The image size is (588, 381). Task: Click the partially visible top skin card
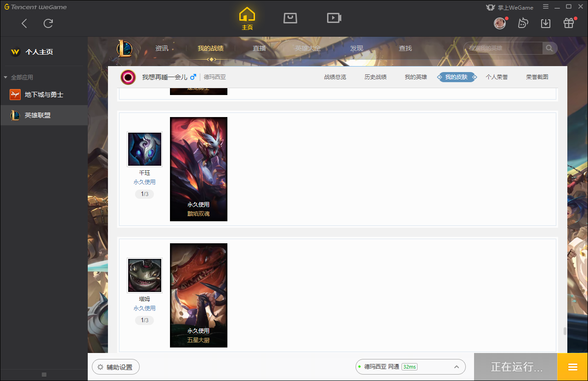[x=198, y=90]
